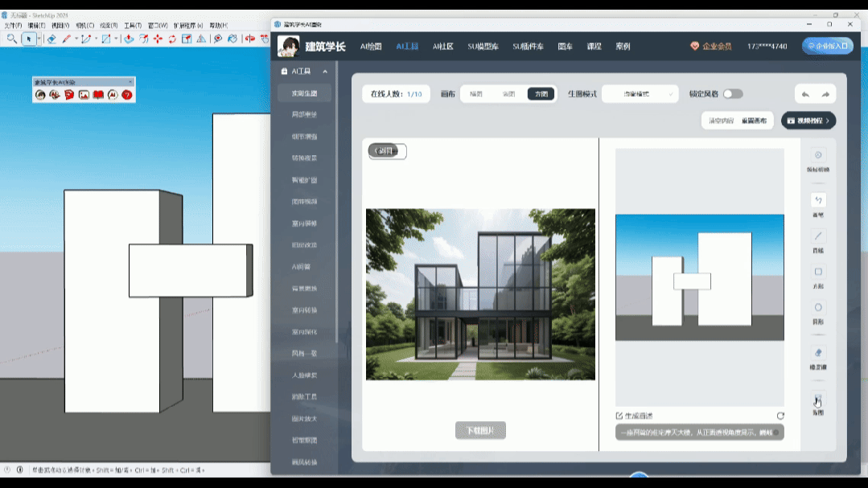Click the picture icon in plugin toolbar

pyautogui.click(x=84, y=95)
